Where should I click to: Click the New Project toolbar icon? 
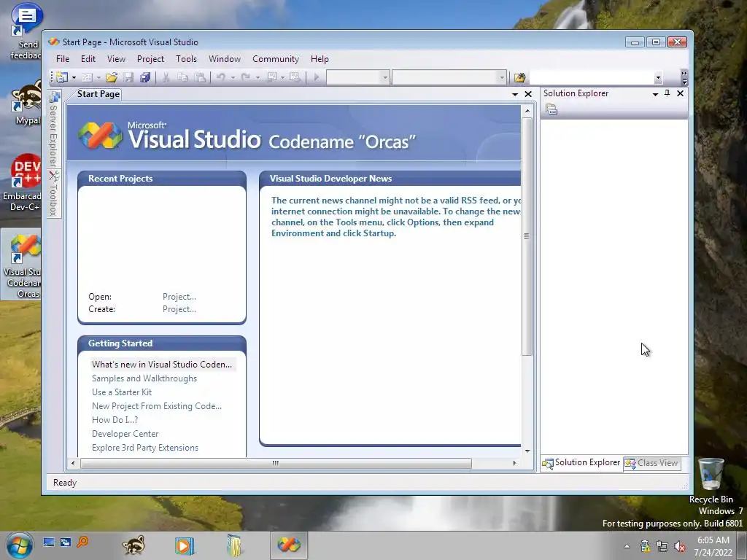coord(62,77)
